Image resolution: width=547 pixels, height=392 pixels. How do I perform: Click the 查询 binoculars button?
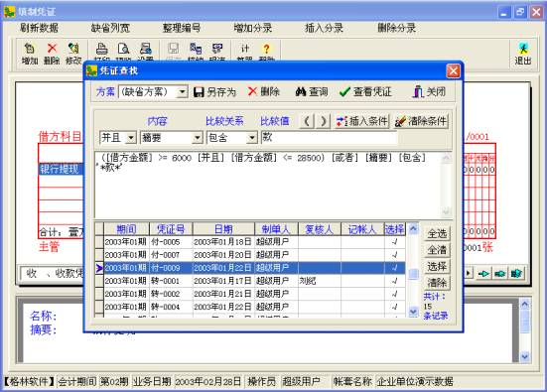coord(312,92)
